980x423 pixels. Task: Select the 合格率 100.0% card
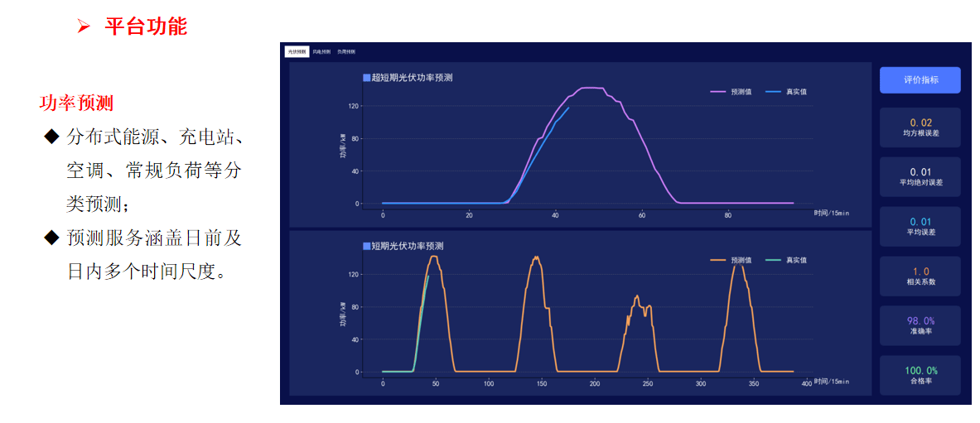(920, 376)
